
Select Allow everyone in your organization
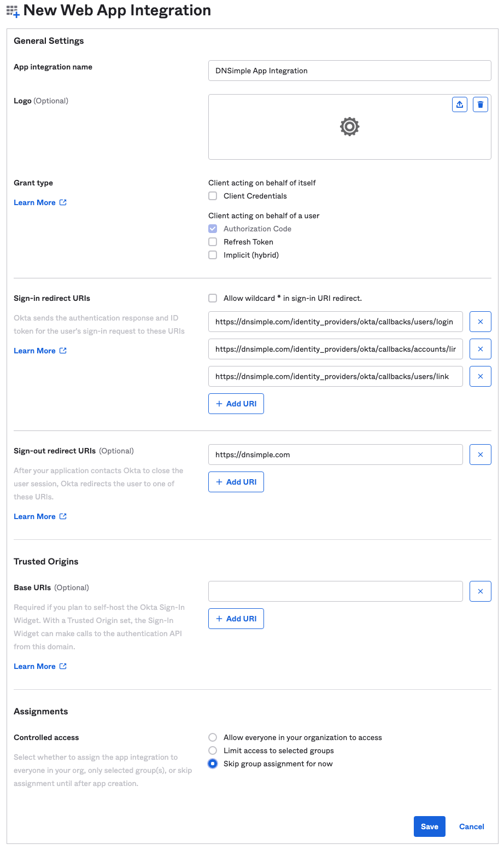213,737
